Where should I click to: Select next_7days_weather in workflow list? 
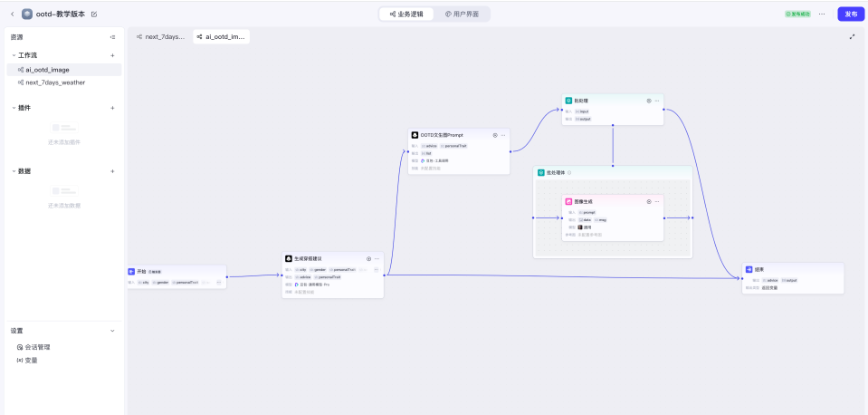54,82
